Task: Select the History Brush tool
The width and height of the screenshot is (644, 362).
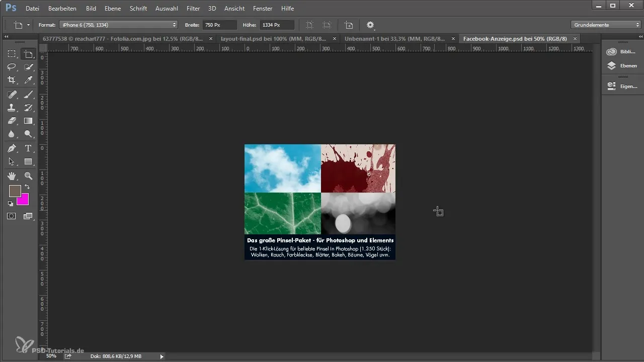Action: tap(29, 107)
